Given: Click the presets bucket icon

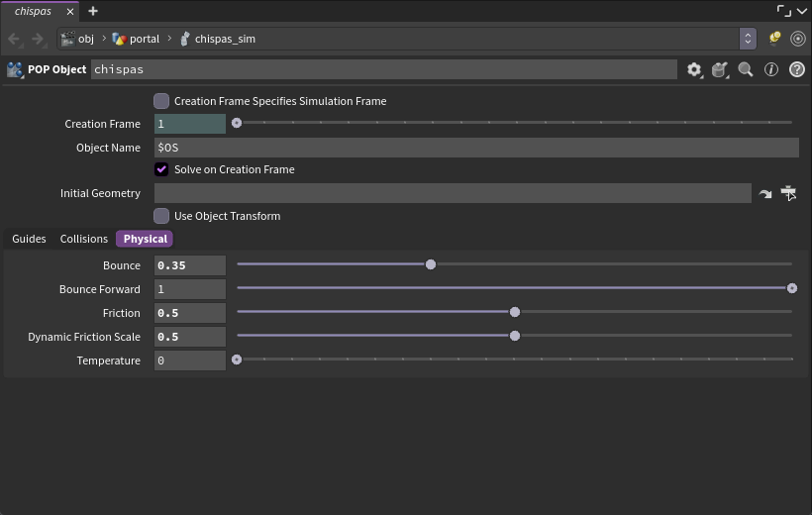Looking at the screenshot, I should pos(720,69).
